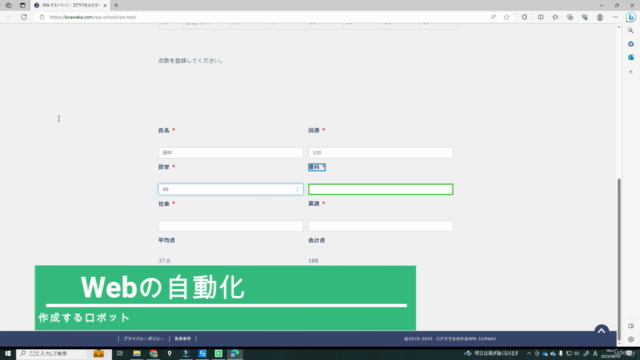This screenshot has height=360, width=640.
Task: Click the green-outlined 理科 input field
Action: (x=380, y=189)
